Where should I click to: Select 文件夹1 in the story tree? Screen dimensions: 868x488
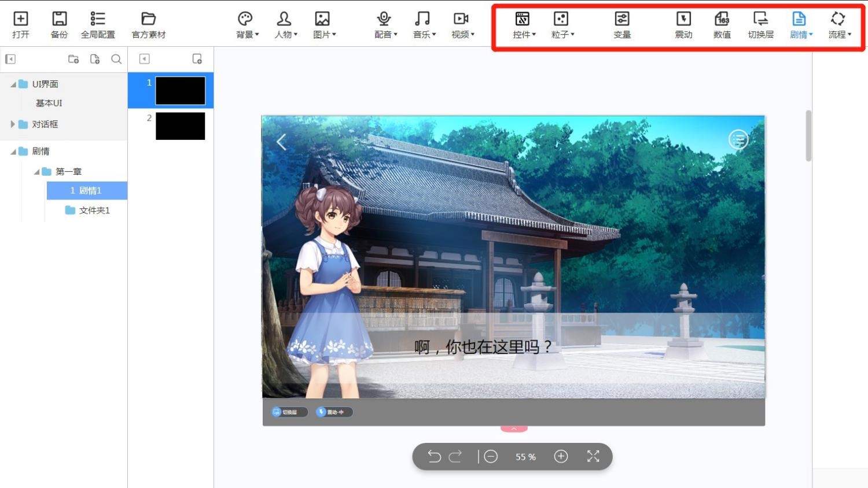(x=94, y=210)
